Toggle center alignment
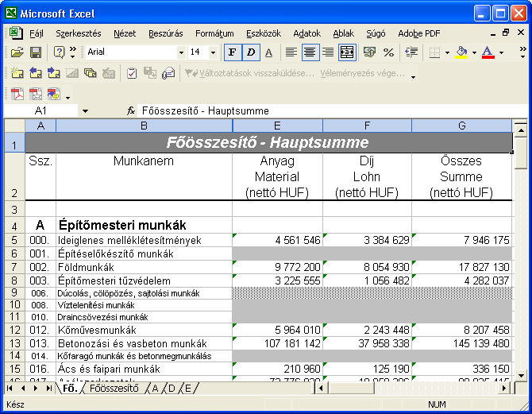Viewport: 532px width, 414px height. [x=310, y=52]
